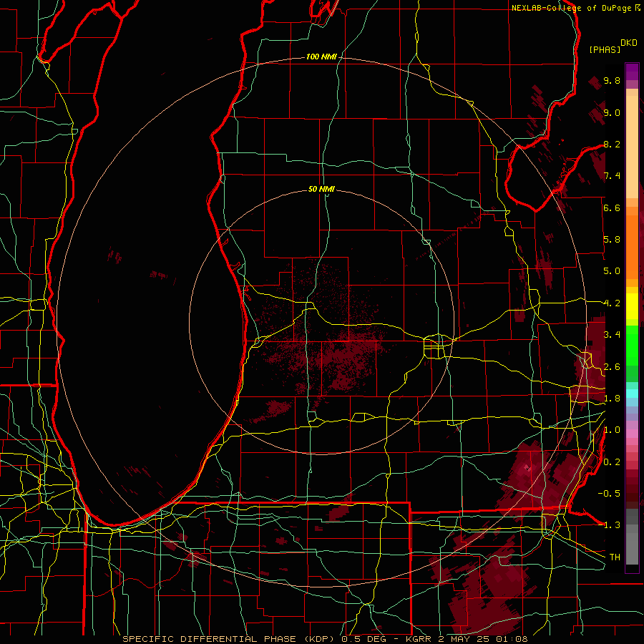The image size is (644, 644).
Task: Select the gray segment of the color bar
Action: tap(632, 537)
